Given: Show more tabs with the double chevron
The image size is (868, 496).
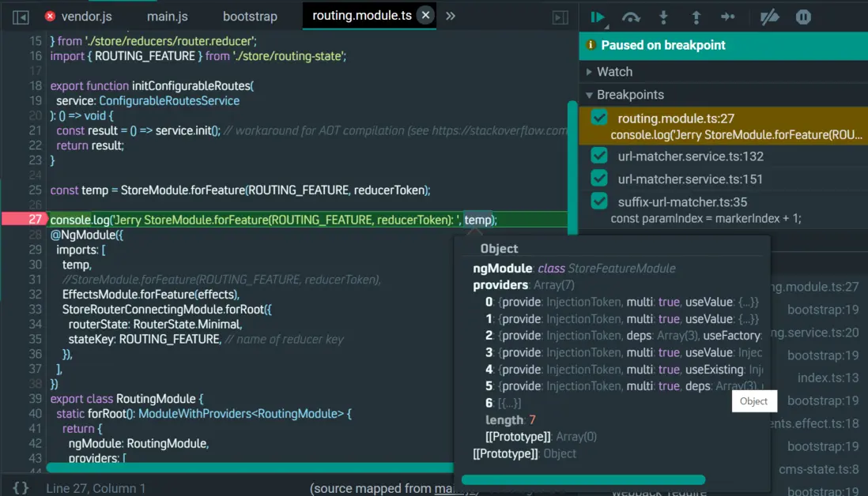Looking at the screenshot, I should click(451, 16).
